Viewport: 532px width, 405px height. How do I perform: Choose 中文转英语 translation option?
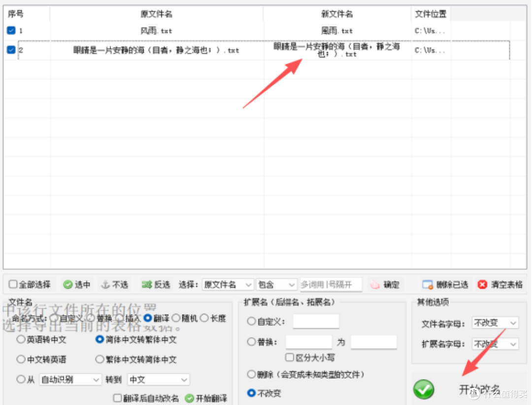click(21, 359)
